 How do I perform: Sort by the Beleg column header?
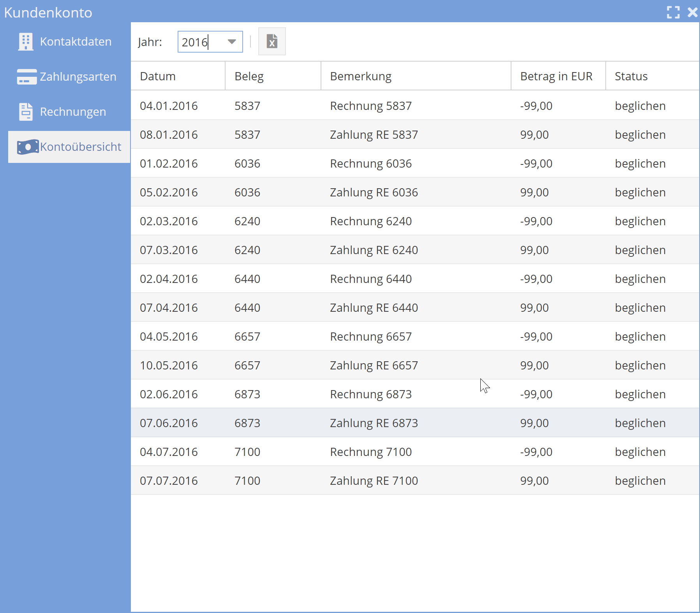(x=273, y=76)
